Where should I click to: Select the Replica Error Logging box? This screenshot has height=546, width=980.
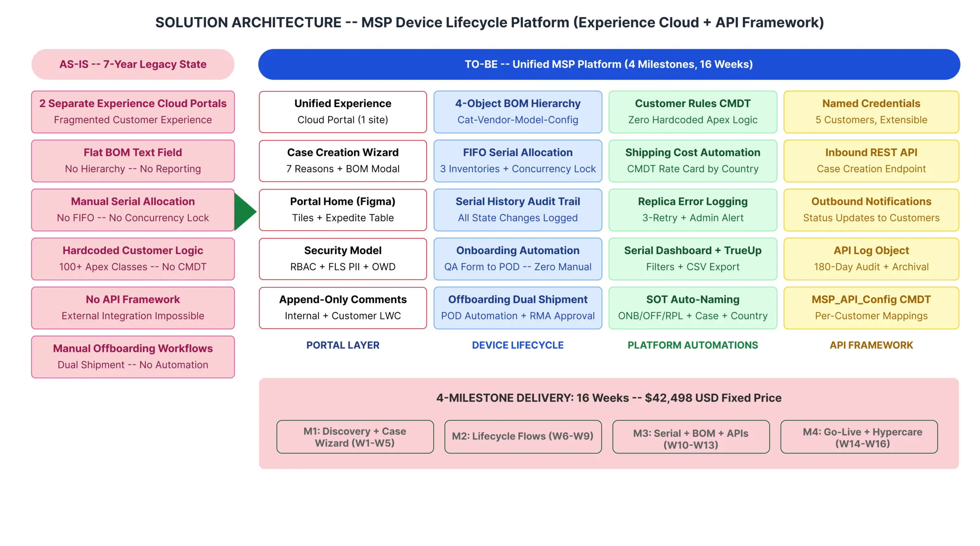(x=693, y=209)
